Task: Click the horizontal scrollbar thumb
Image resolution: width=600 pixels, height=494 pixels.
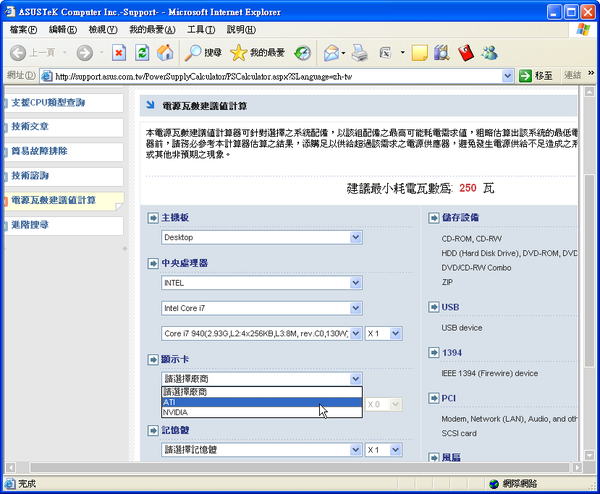Action: [300, 467]
